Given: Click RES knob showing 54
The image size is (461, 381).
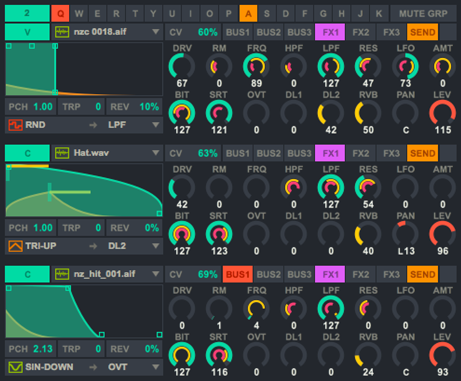Looking at the screenshot, I should point(368,188).
